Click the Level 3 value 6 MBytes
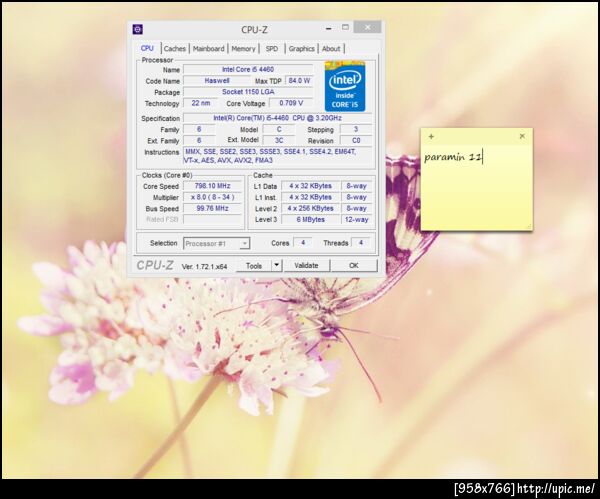Viewport: 600px width, 499px height. pos(310,220)
